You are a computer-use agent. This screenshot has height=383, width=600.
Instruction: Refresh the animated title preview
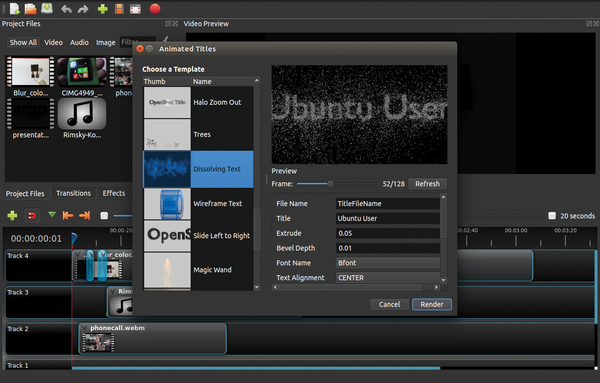(x=427, y=184)
